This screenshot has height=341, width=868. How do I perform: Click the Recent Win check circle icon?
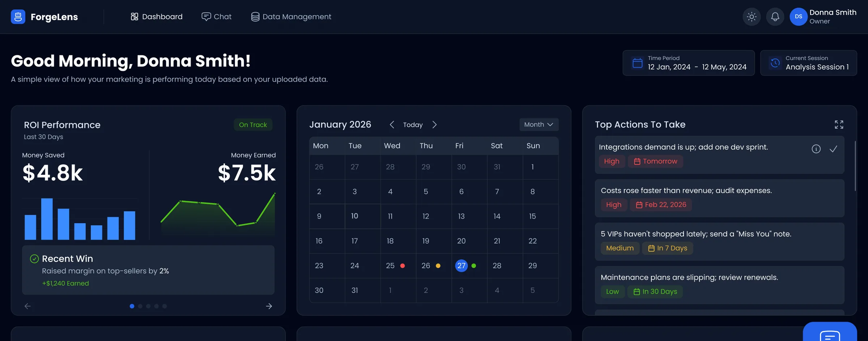pyautogui.click(x=34, y=259)
